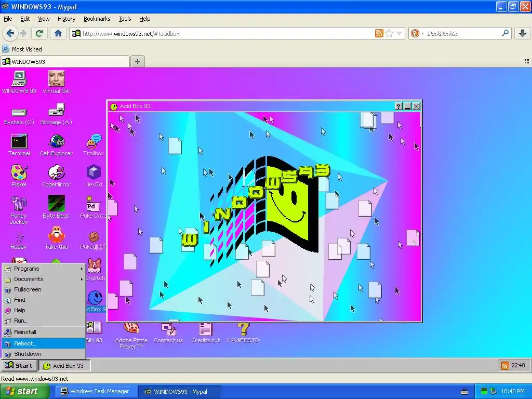Launch the Poney Jockey icon
This screenshot has width=532, height=399.
click(x=19, y=210)
